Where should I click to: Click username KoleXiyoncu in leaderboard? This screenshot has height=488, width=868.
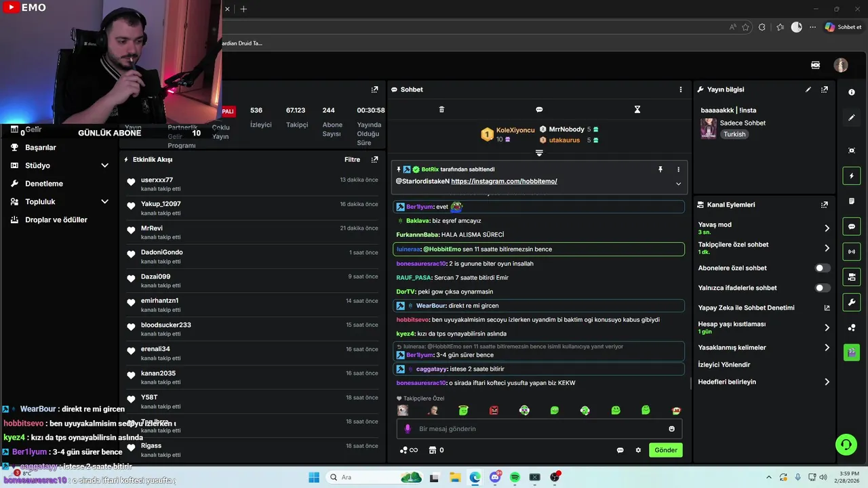pos(515,130)
